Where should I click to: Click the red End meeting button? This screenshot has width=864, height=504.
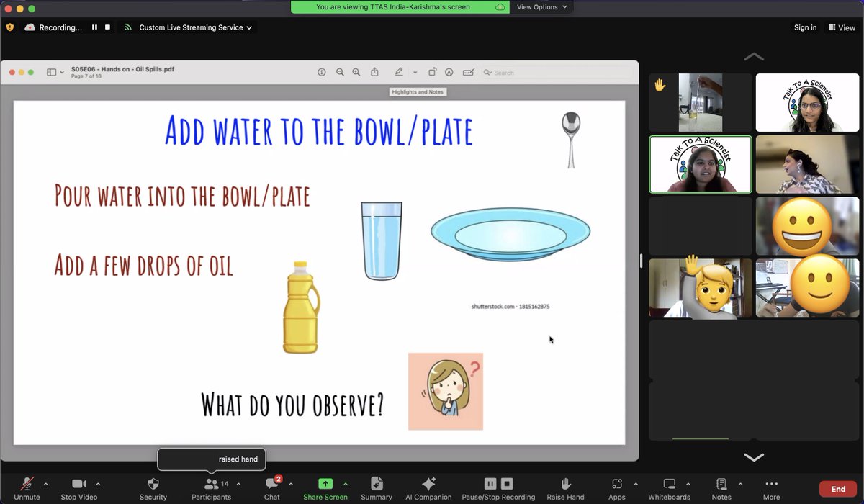(x=839, y=489)
